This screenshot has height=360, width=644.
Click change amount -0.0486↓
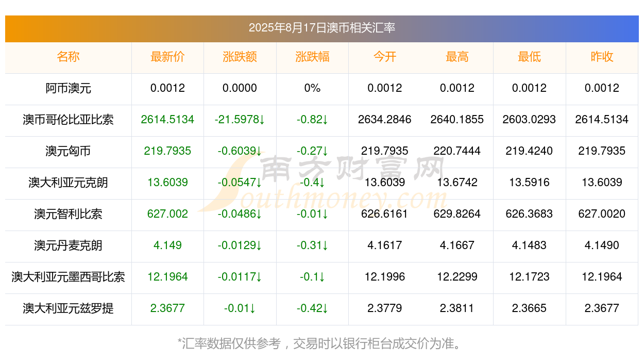coord(240,214)
